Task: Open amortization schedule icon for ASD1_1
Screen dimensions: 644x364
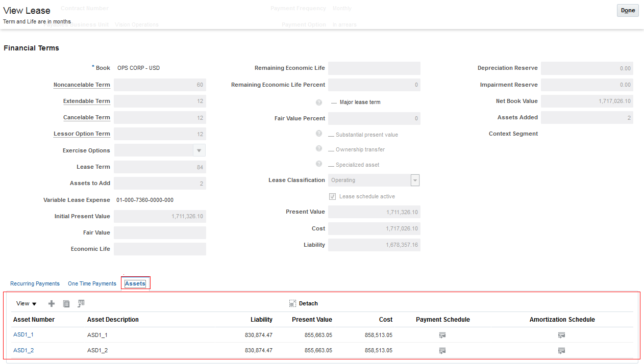Action: coord(561,335)
